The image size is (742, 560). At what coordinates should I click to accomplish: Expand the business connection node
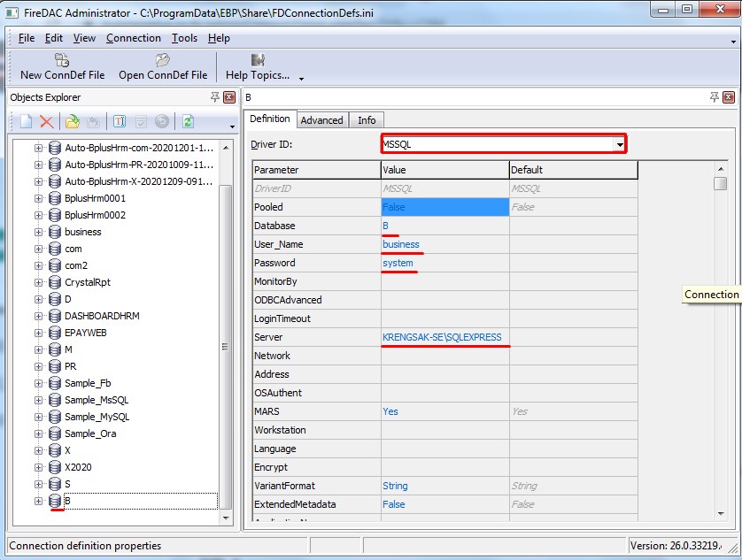pyautogui.click(x=38, y=232)
